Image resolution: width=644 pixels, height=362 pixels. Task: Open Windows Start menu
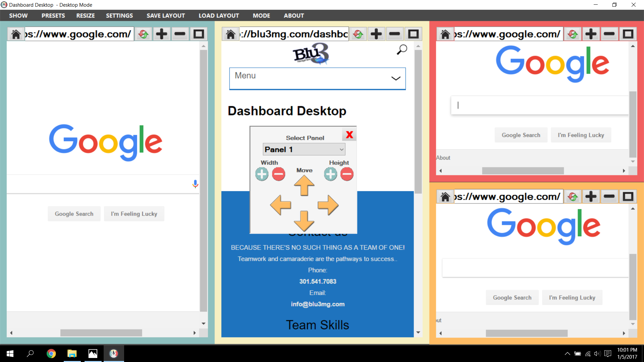[10, 354]
